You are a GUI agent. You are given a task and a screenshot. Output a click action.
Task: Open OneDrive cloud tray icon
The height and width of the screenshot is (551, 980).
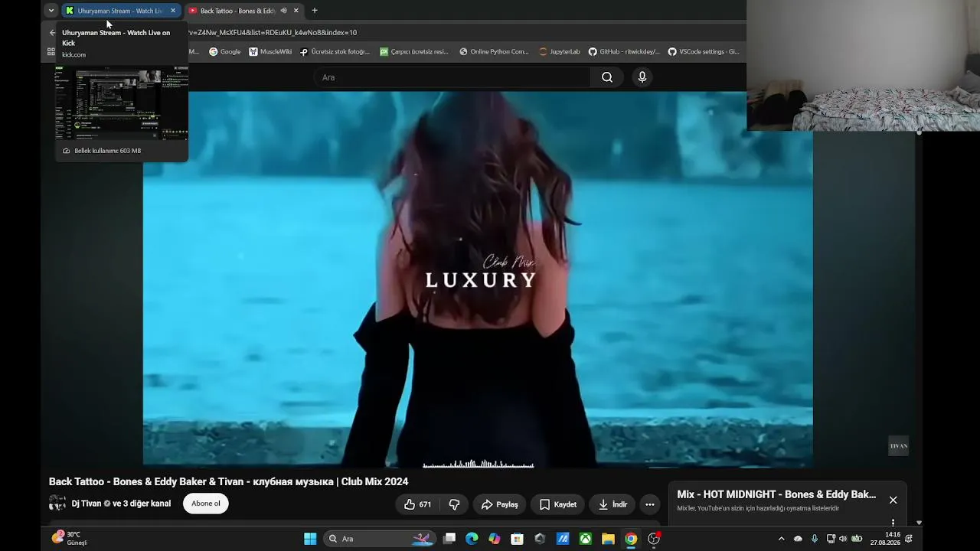798,539
